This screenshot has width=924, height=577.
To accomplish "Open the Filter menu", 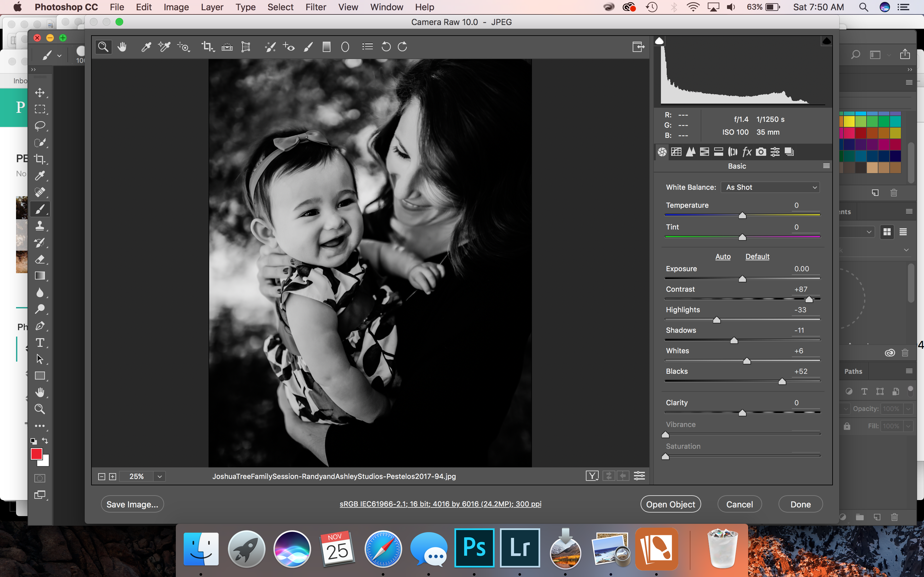I will [315, 7].
